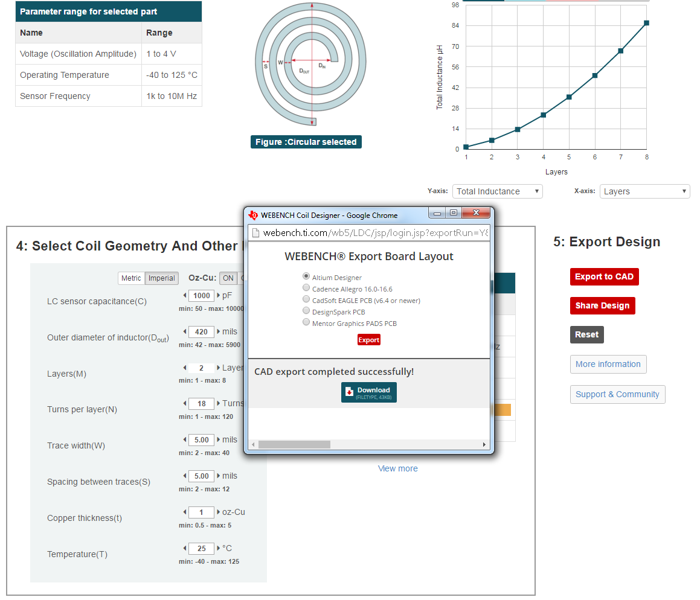
Task: Click Share Design button
Action: [x=602, y=305]
